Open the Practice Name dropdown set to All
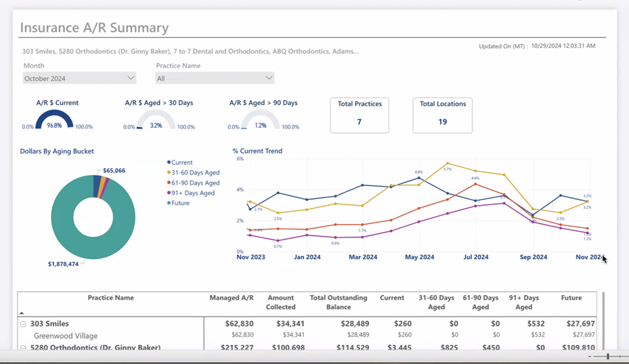This screenshot has height=364, width=629. 215,78
